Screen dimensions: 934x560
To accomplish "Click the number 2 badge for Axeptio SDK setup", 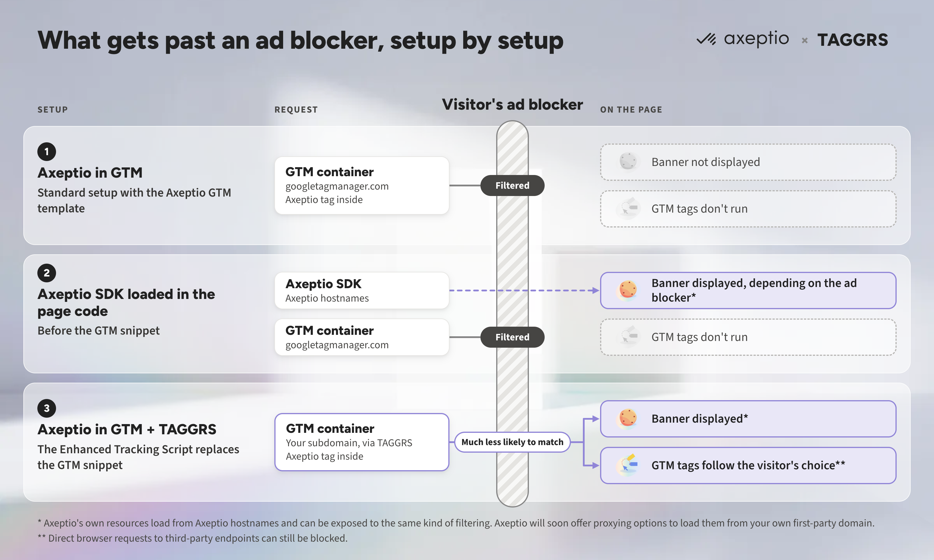I will (x=46, y=273).
